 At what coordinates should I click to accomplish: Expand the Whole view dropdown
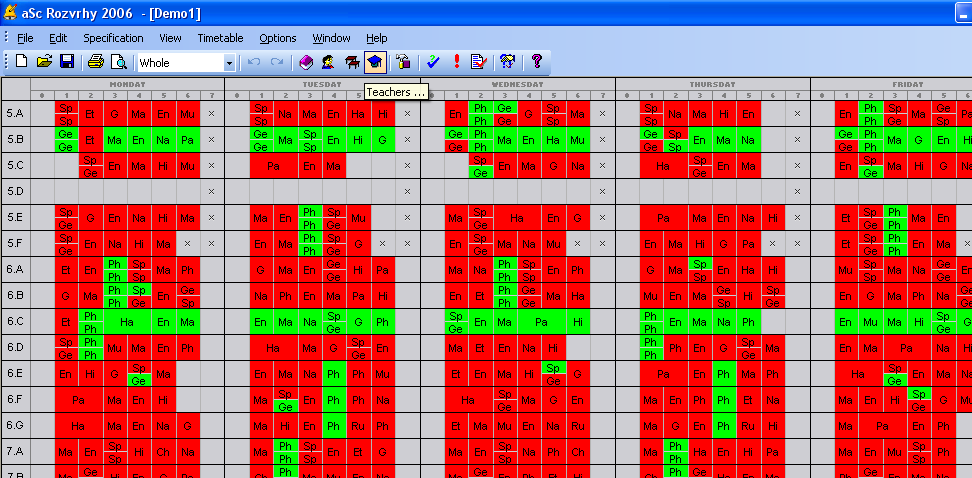coord(229,63)
